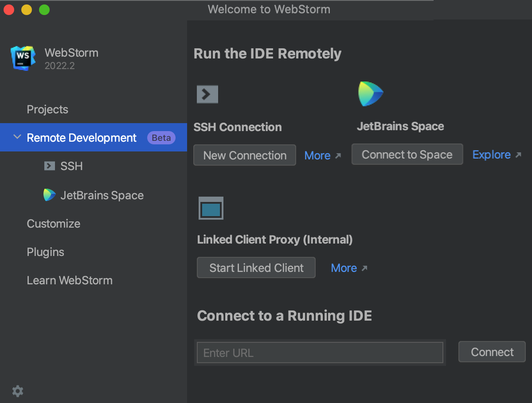Open Learn WebStorm
Screen dimensions: 532x403
70,280
